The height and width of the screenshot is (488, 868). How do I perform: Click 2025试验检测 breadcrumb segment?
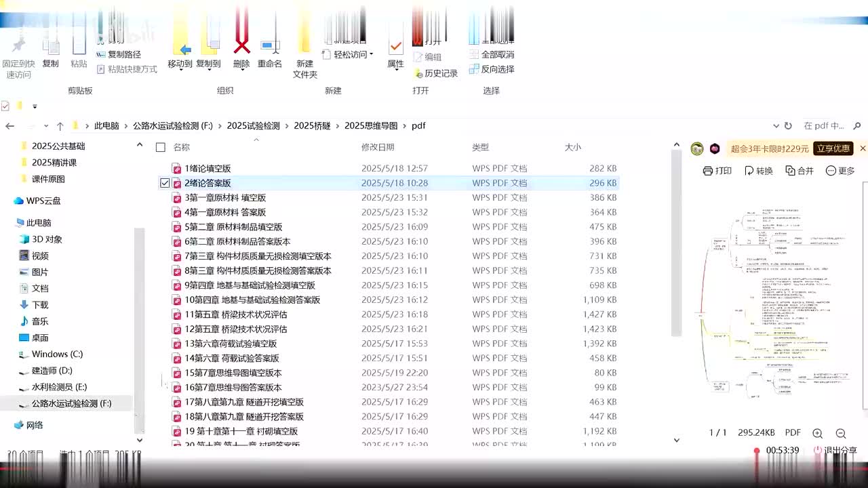[253, 126]
